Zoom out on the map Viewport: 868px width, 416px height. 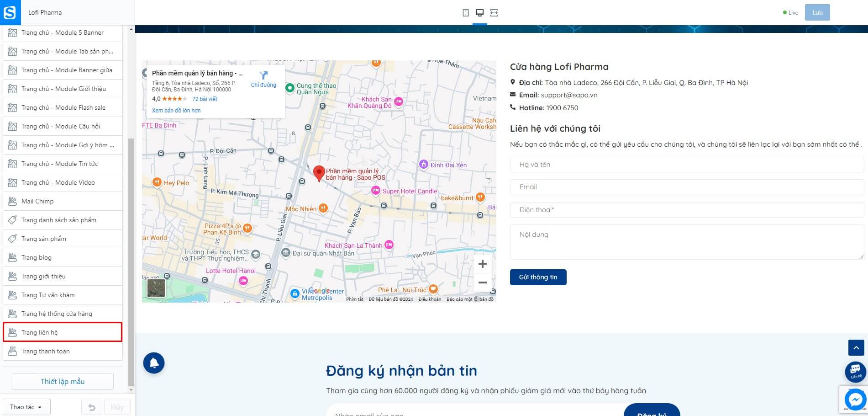pos(482,283)
